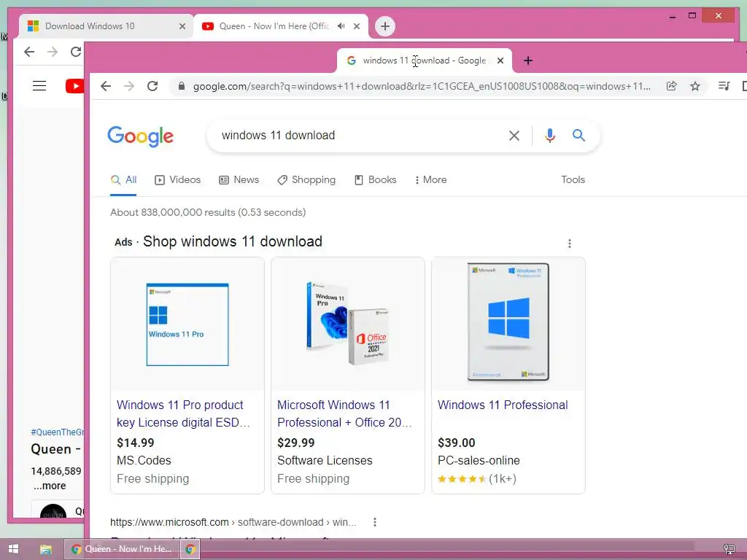This screenshot has width=747, height=560.
Task: Click the star rating (1k+) reviews
Action: pos(477,479)
